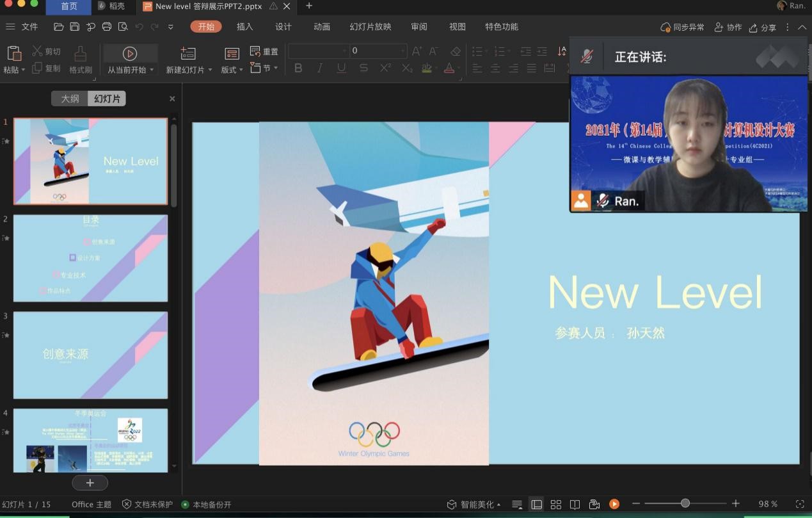Click the 剪切 cut button

click(x=46, y=51)
